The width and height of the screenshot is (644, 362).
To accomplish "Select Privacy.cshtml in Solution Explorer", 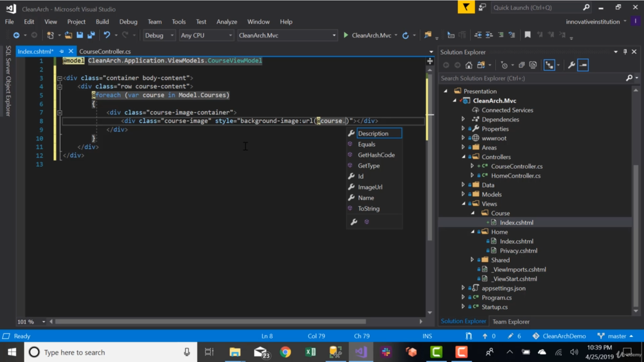I will 518,251.
